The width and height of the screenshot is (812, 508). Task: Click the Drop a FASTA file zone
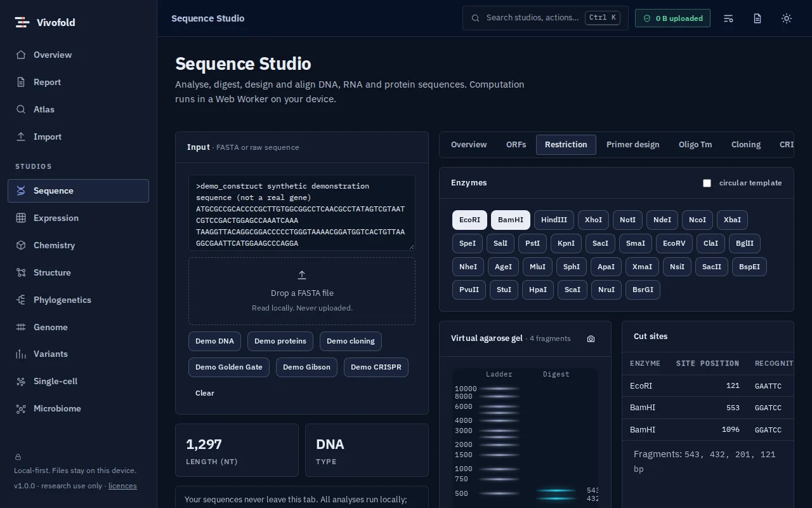302,291
